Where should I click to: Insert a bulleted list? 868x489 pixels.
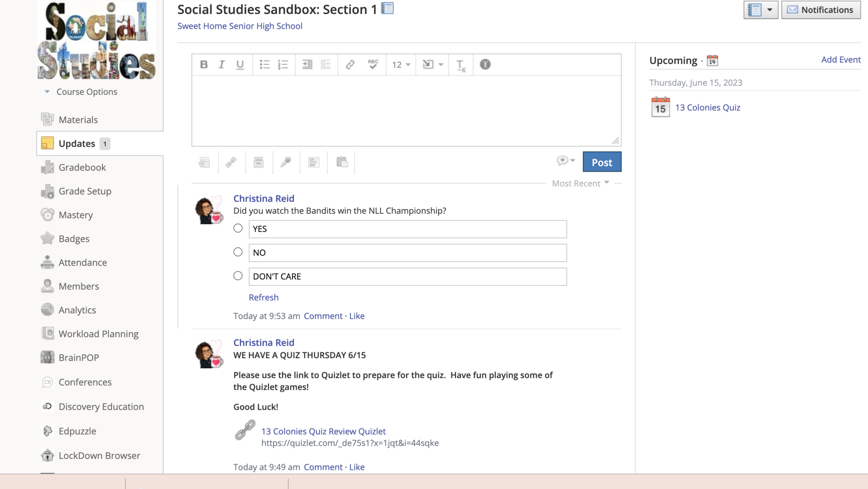pos(264,64)
